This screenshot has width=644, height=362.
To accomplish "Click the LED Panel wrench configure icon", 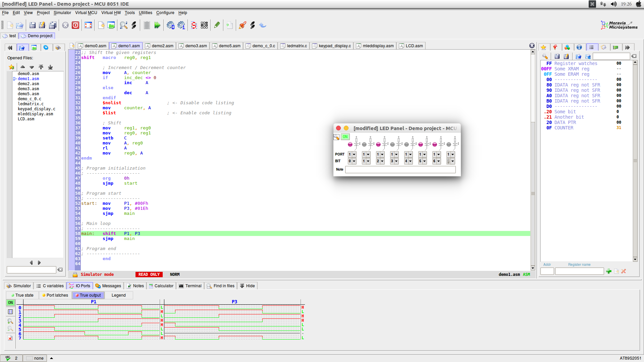I will pos(336,137).
